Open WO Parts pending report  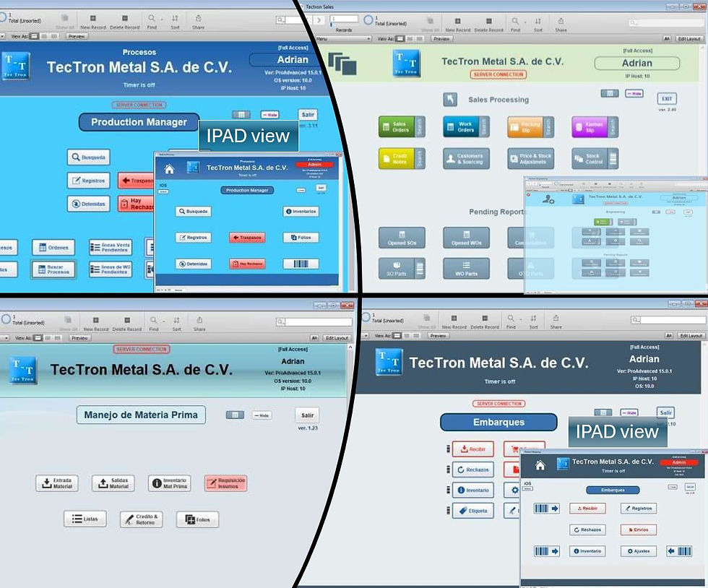pyautogui.click(x=467, y=268)
